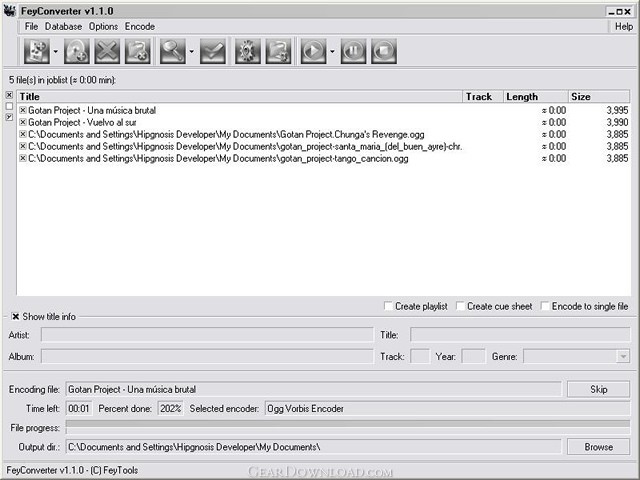Click the size value '3,995'
Image resolution: width=640 pixels, height=480 pixels.
tap(617, 110)
